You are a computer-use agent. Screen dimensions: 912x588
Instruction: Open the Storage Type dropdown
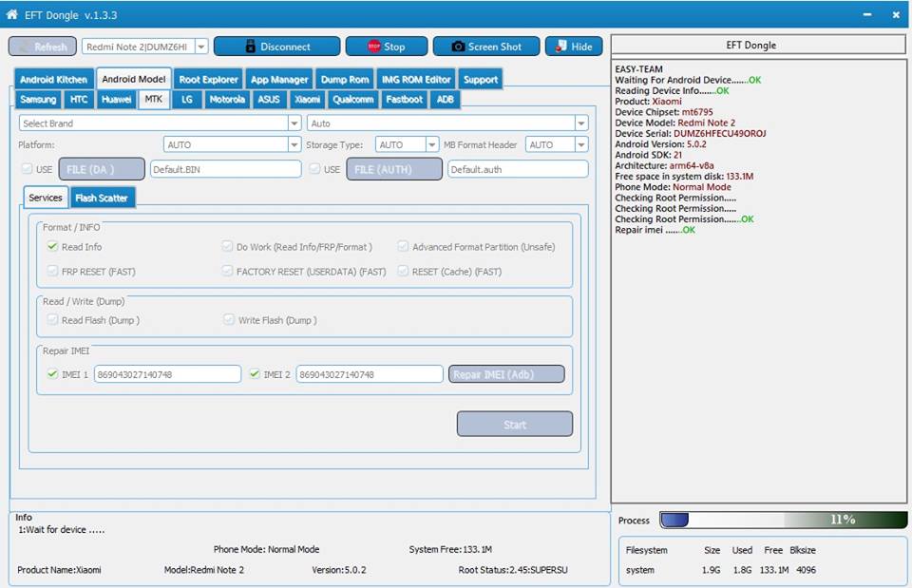(x=431, y=144)
